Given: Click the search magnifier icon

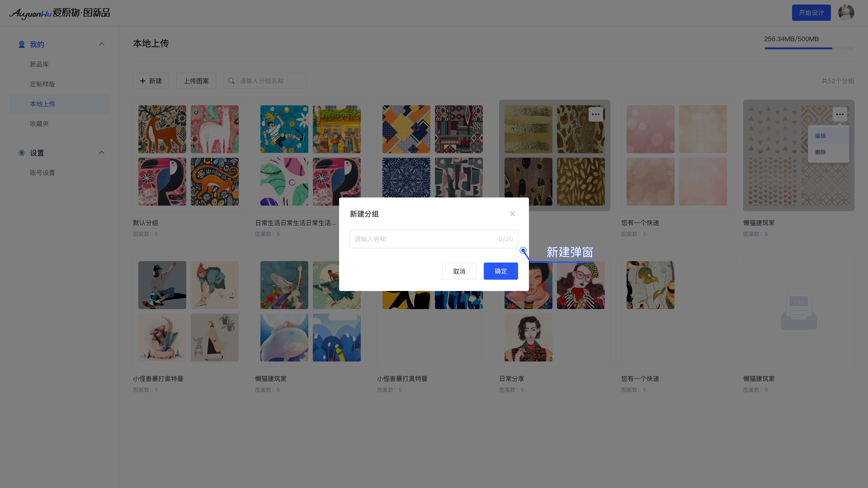Looking at the screenshot, I should [231, 81].
